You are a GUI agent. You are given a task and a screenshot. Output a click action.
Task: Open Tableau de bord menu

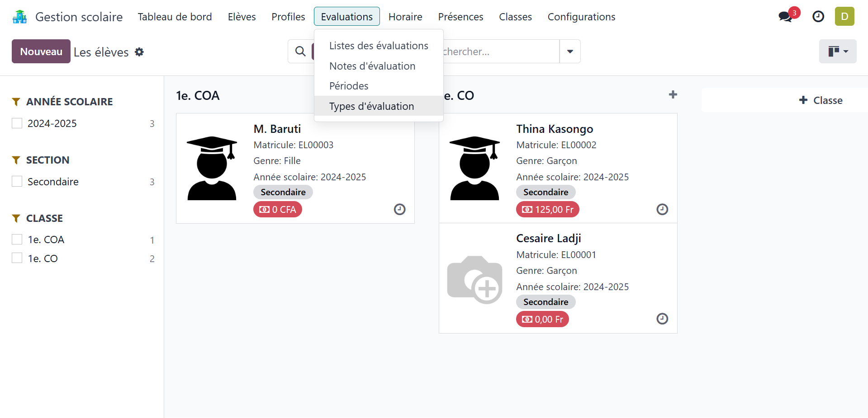[175, 17]
